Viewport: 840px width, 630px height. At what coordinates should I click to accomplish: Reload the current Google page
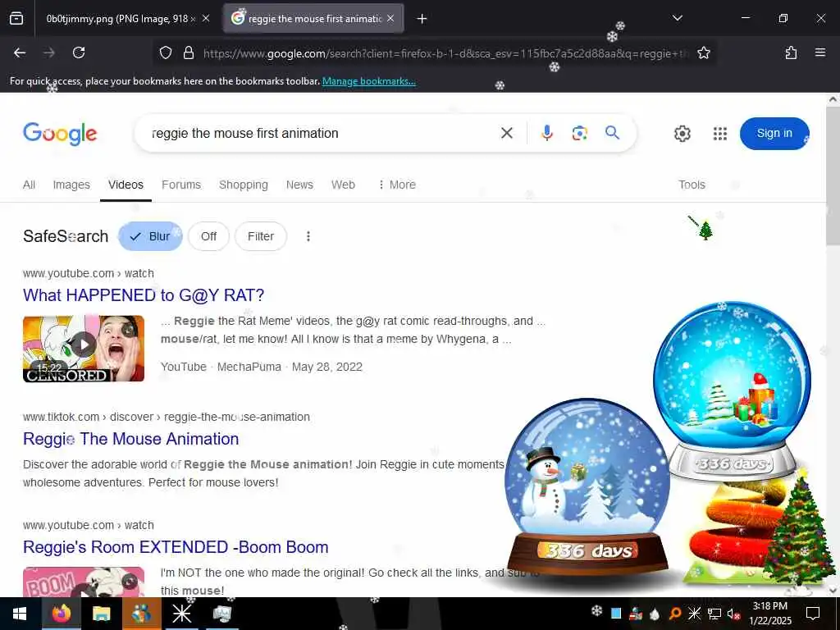click(79, 52)
